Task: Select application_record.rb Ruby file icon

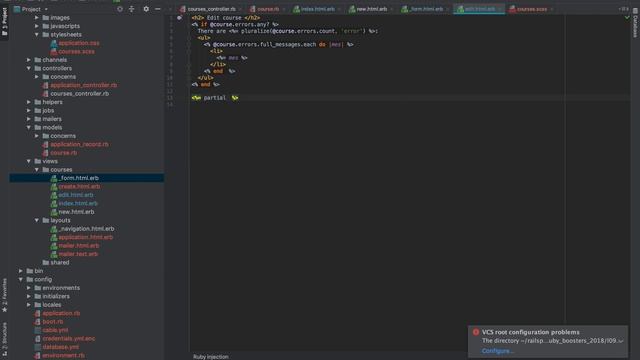Action: [45, 144]
